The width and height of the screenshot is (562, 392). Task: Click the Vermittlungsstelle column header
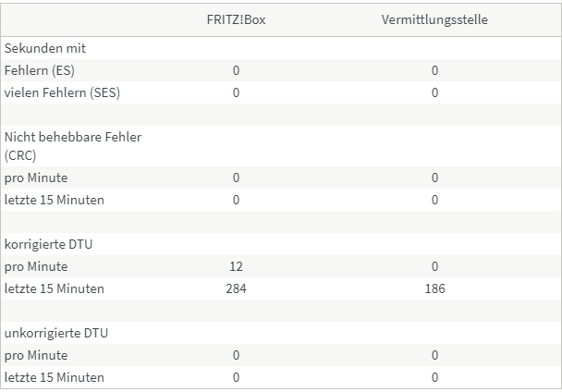click(434, 19)
